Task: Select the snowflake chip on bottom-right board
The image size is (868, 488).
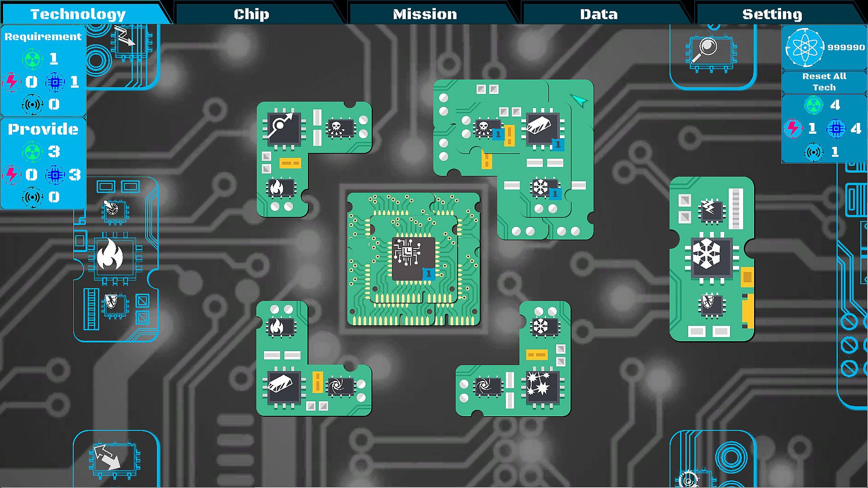Action: (x=543, y=326)
